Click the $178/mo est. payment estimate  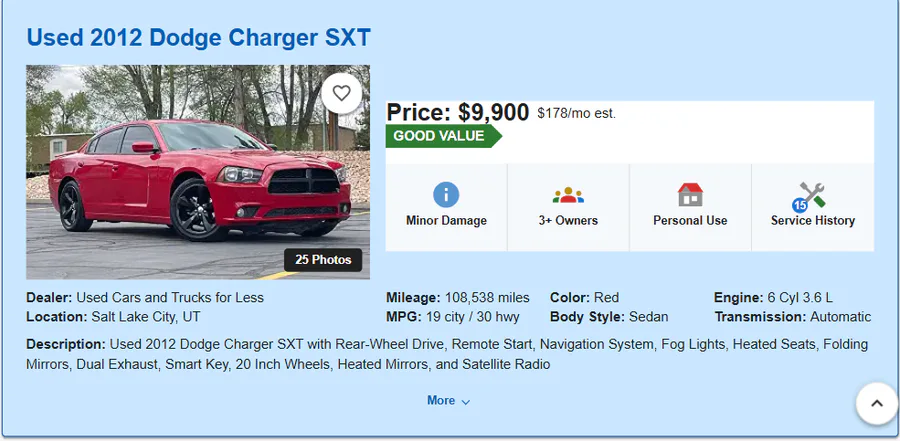click(576, 114)
